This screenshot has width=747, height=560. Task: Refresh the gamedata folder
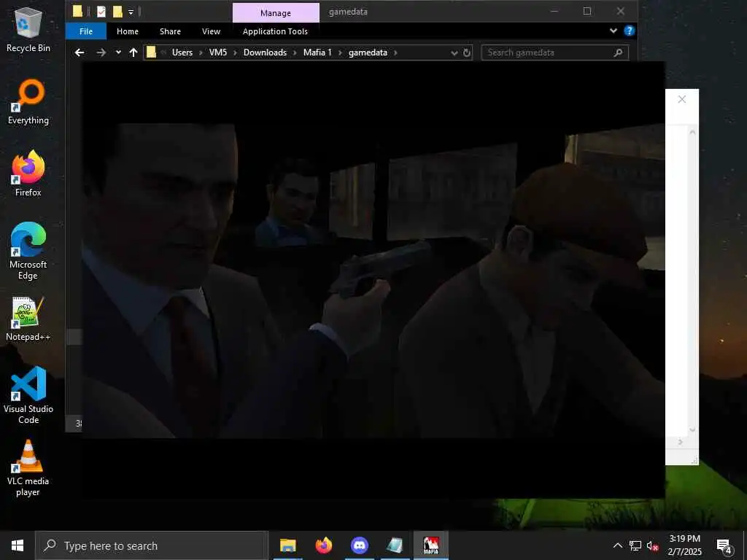pos(467,52)
